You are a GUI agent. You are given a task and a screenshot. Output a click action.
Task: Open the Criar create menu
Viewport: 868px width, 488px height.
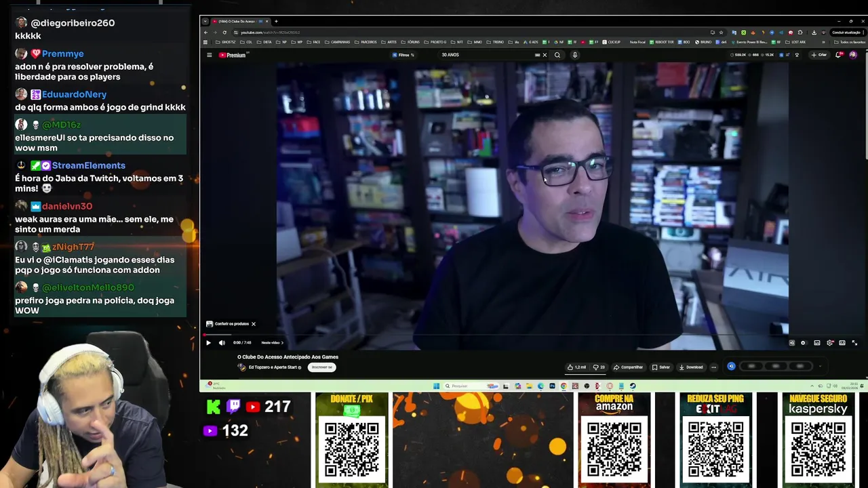point(819,55)
